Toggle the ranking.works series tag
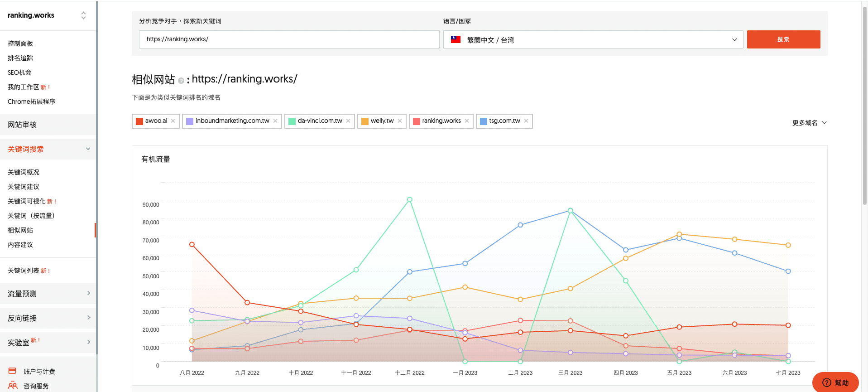Viewport: 868px width, 392px height. [x=441, y=121]
